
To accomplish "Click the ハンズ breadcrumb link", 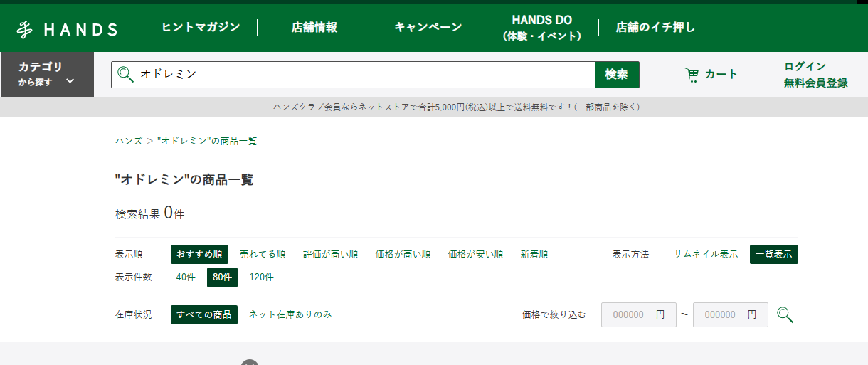I will pyautogui.click(x=129, y=141).
